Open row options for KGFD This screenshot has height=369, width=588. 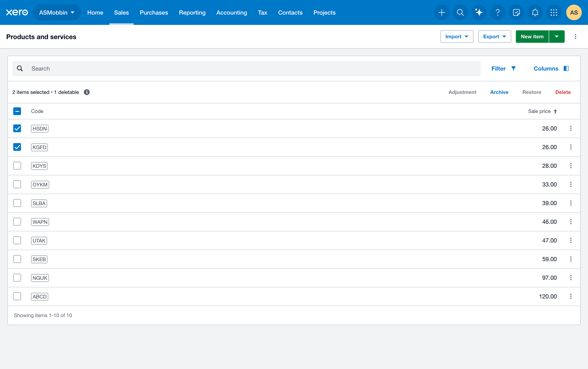click(571, 147)
